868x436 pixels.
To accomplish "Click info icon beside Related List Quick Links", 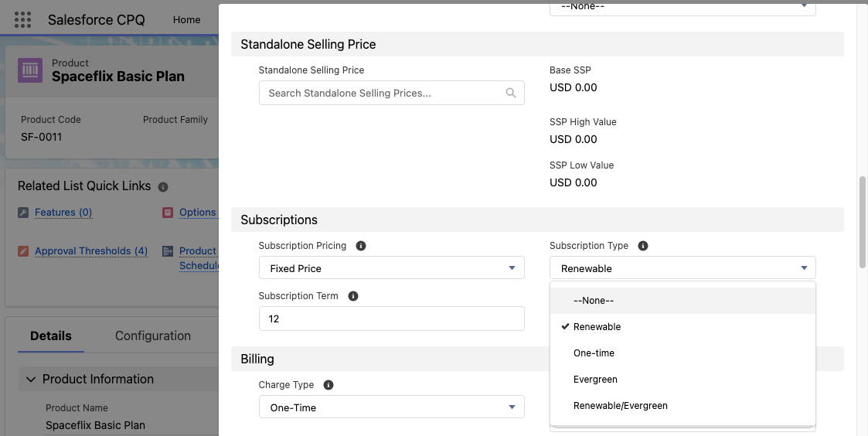I will (x=163, y=187).
